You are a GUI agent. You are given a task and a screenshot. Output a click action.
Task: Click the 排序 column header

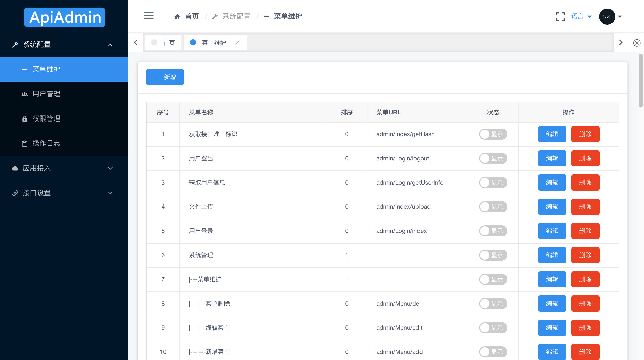pyautogui.click(x=347, y=112)
